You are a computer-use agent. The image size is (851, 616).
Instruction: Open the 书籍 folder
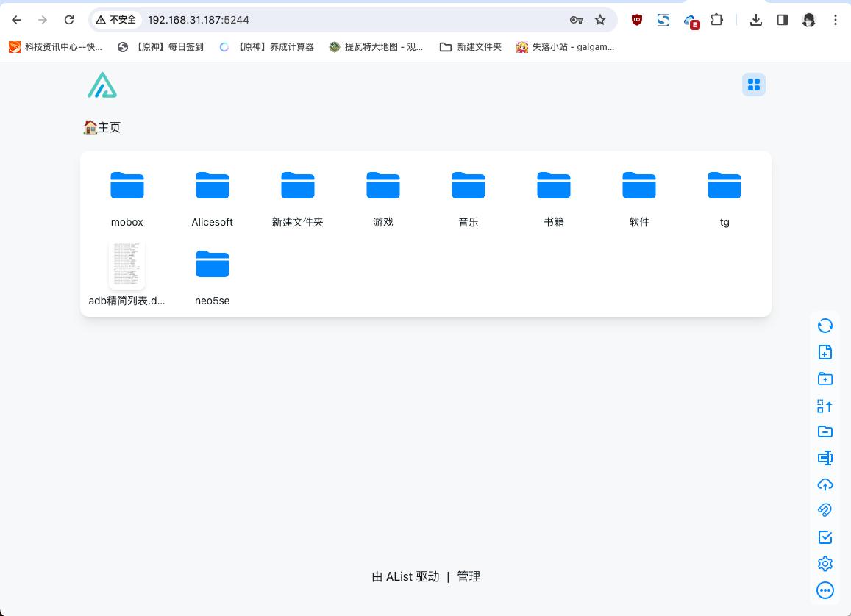554,198
